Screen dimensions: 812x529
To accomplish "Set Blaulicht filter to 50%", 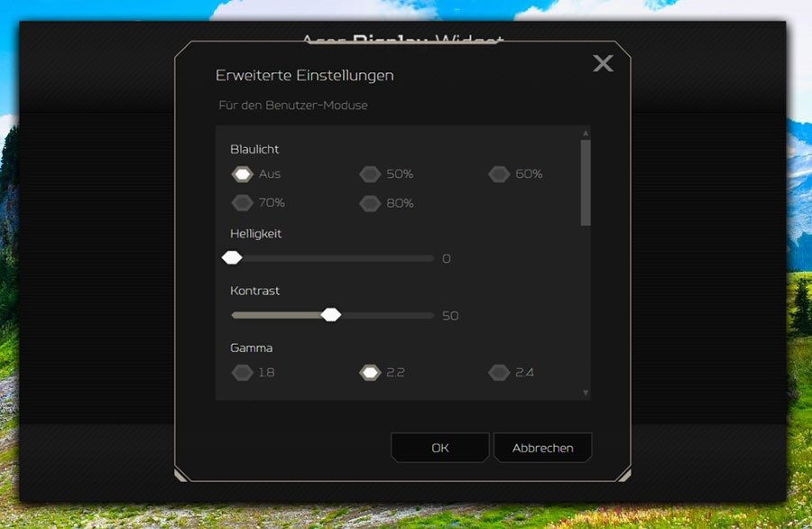I will point(370,174).
